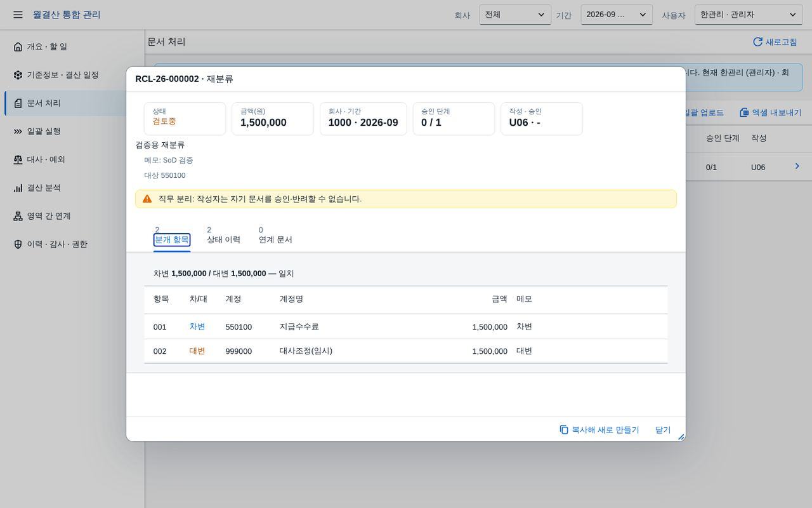Click the shield icon beside 이력 · 감사 · 권한

pos(18,244)
